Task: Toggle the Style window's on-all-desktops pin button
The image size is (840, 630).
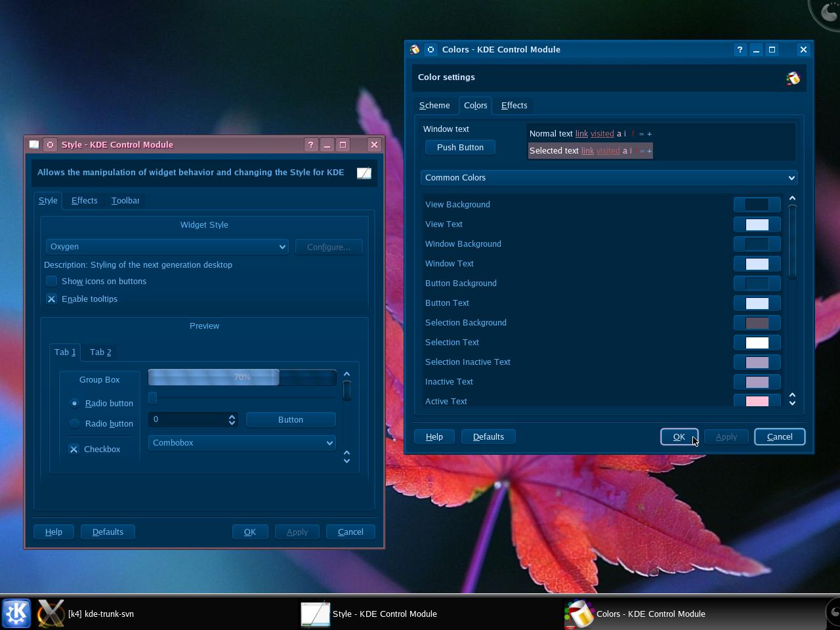Action: coord(50,144)
